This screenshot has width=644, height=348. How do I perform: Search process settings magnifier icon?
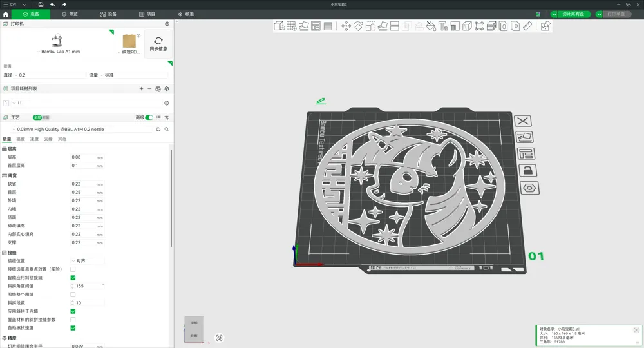pos(167,129)
